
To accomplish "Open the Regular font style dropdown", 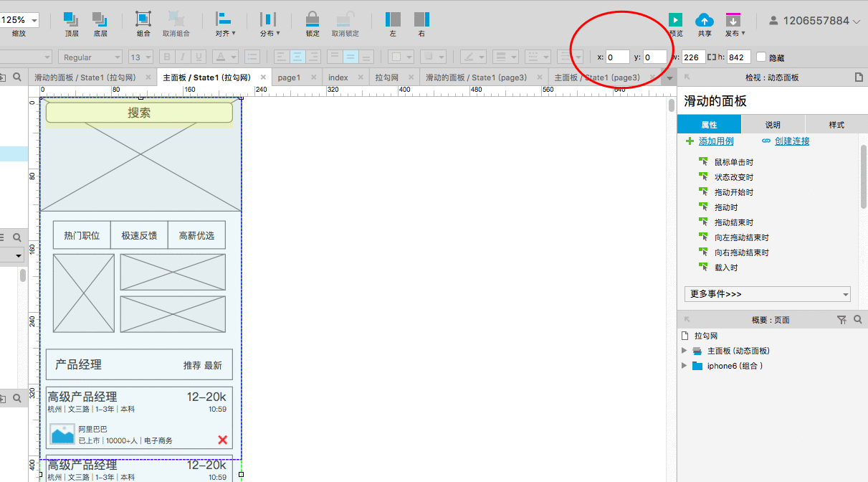I will tap(90, 57).
